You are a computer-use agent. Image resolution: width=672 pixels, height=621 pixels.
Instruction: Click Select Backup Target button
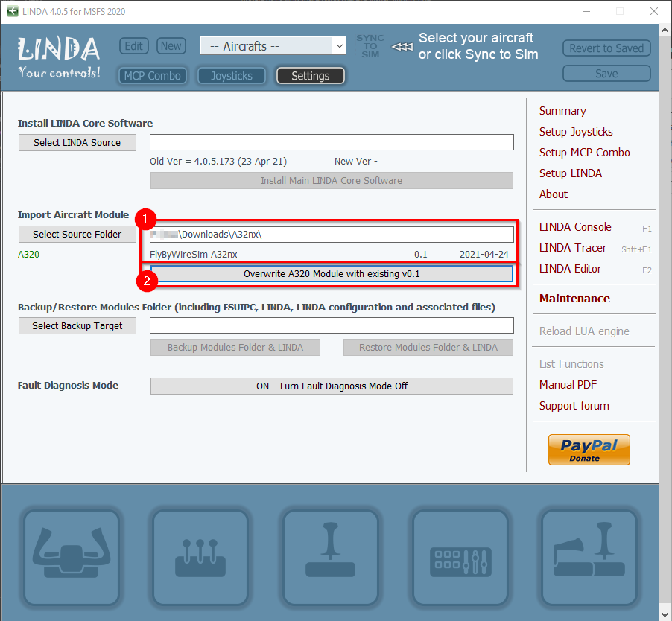(77, 326)
